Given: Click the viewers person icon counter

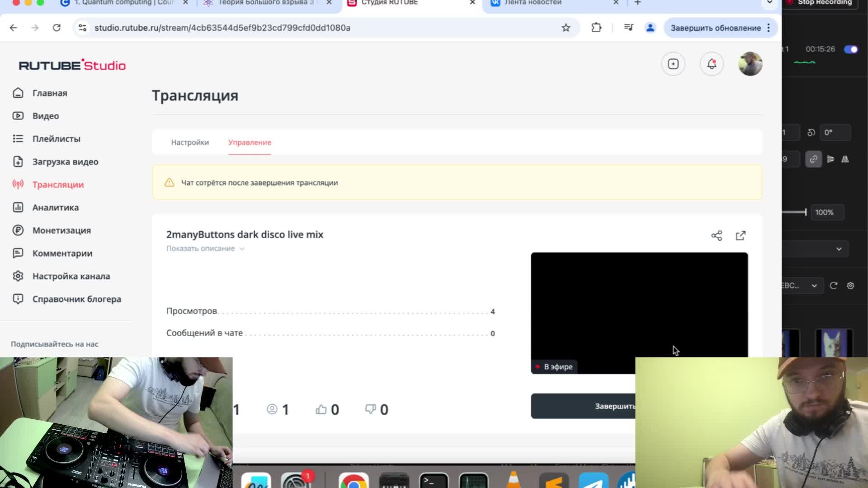Looking at the screenshot, I should (272, 409).
